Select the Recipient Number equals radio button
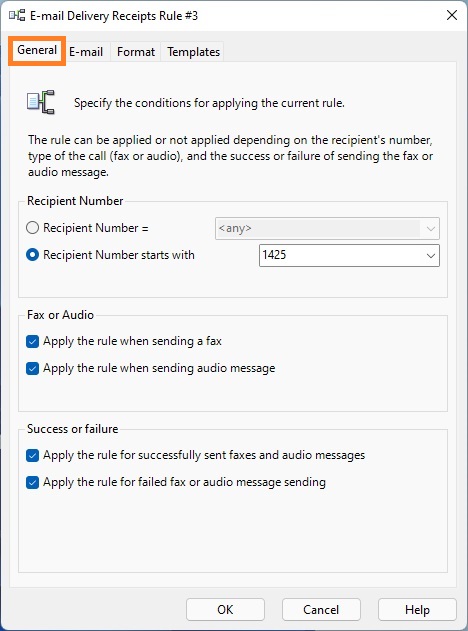Viewport: 468px width, 631px height. pos(33,228)
